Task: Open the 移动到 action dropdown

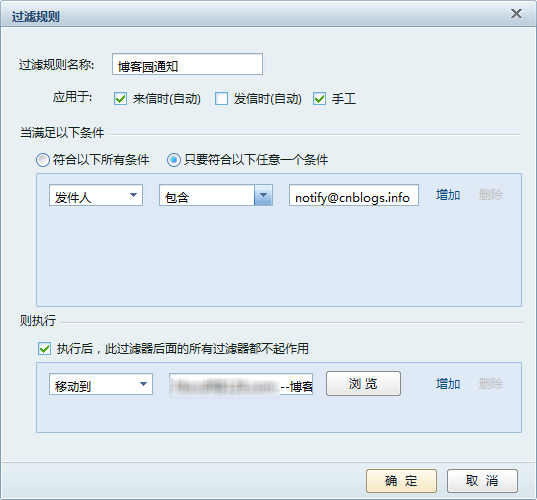Action: click(x=101, y=384)
